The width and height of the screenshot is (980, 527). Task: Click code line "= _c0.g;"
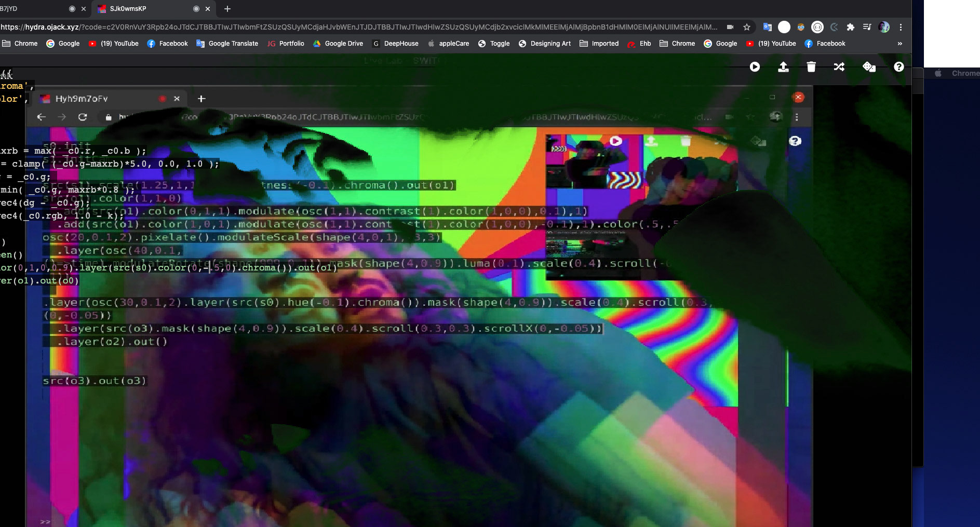[26, 177]
